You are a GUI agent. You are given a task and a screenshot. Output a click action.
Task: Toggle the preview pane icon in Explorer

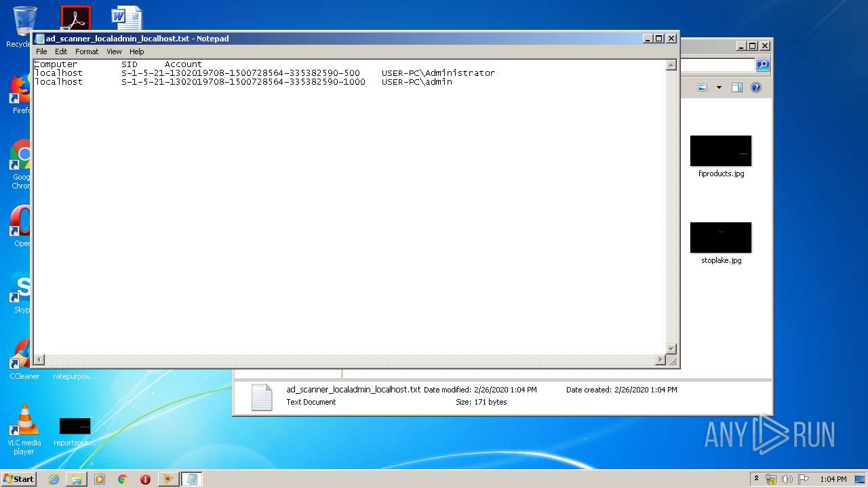[737, 87]
